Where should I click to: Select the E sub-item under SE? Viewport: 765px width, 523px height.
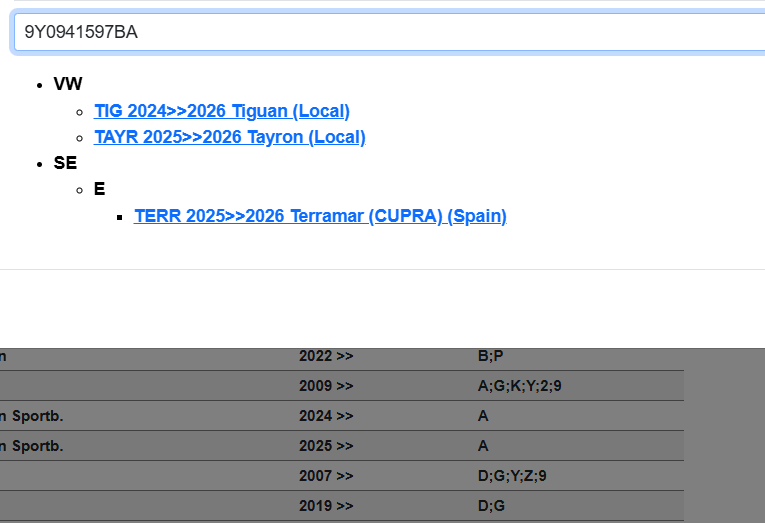99,189
